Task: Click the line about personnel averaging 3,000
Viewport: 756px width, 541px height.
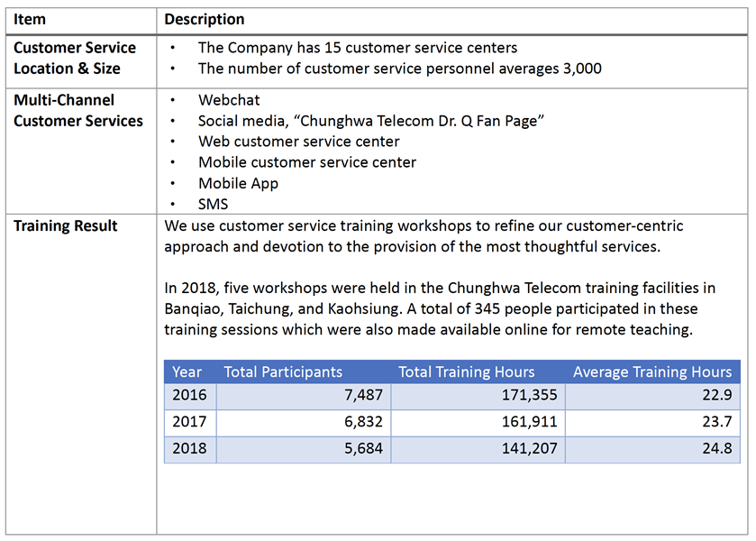Action: (400, 69)
